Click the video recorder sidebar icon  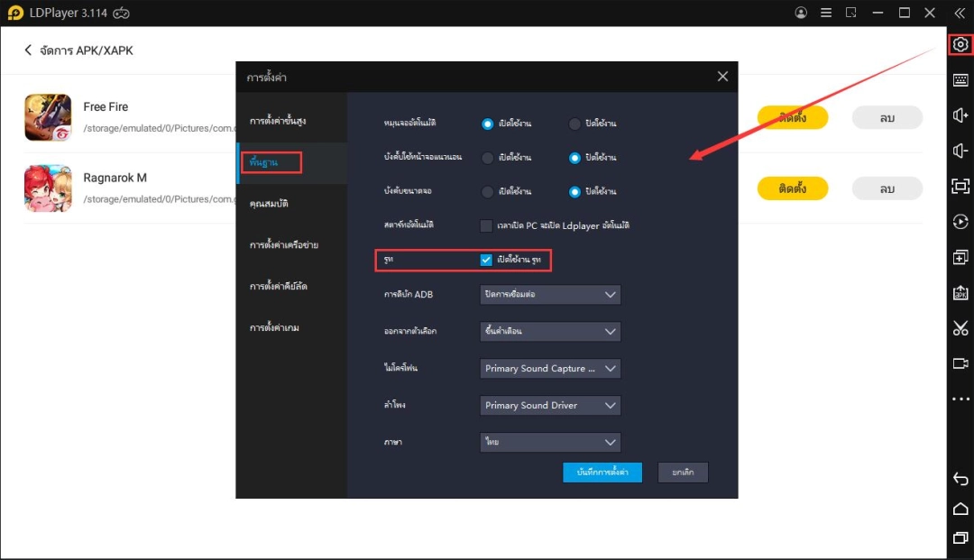(x=960, y=363)
